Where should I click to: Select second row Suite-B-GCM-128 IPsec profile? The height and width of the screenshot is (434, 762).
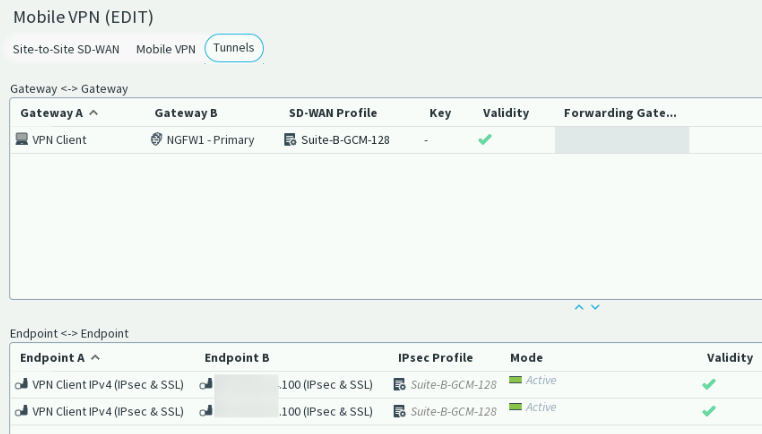[x=453, y=412]
